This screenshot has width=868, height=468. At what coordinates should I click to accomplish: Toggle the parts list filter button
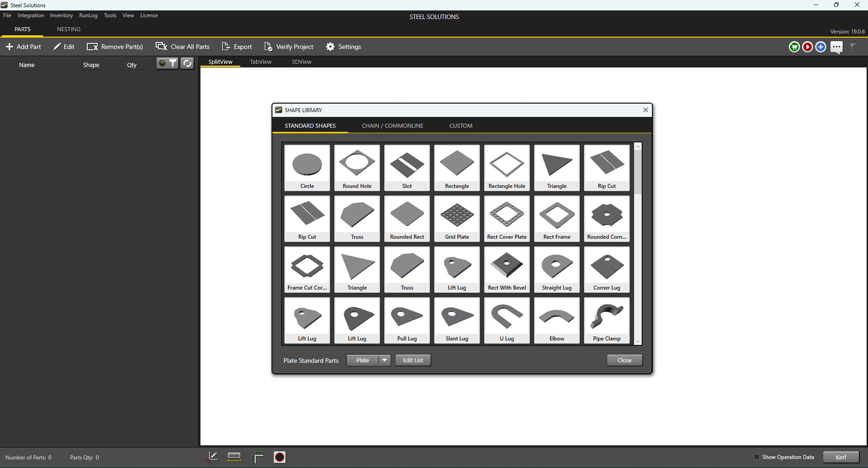coord(167,63)
